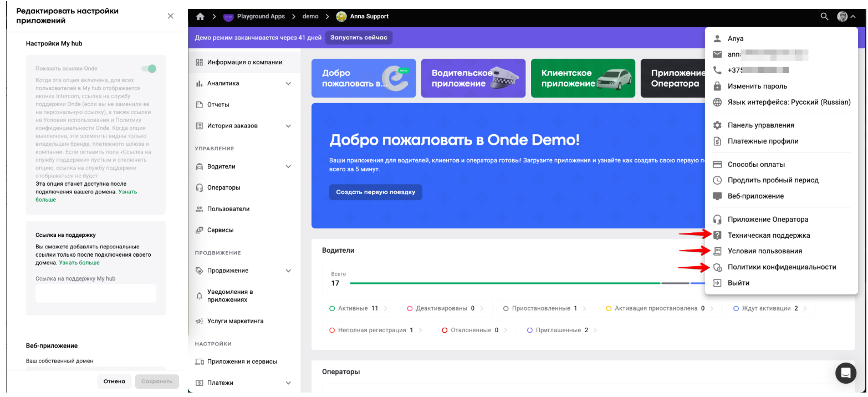868x397 pixels.
Task: Click the monitor icon beside Веб-приложение
Action: (717, 196)
